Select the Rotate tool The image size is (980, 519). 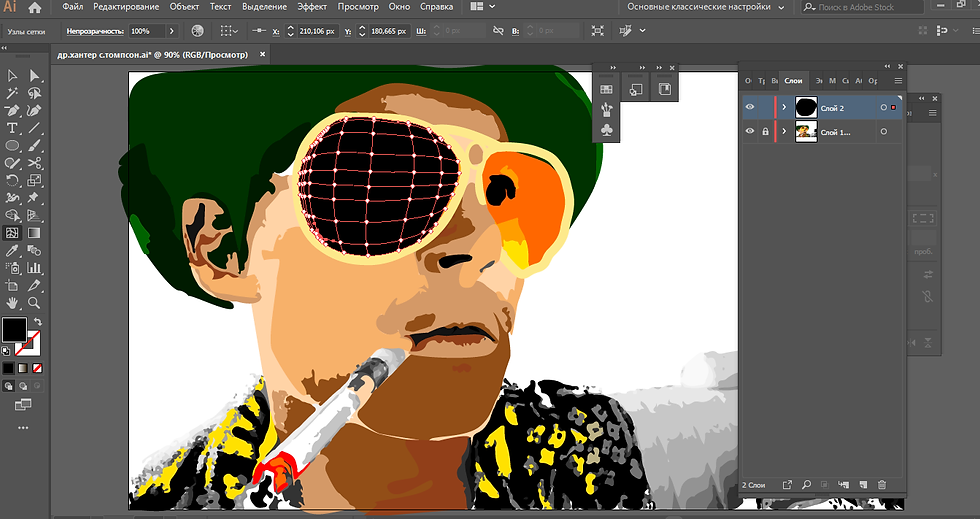coord(12,181)
